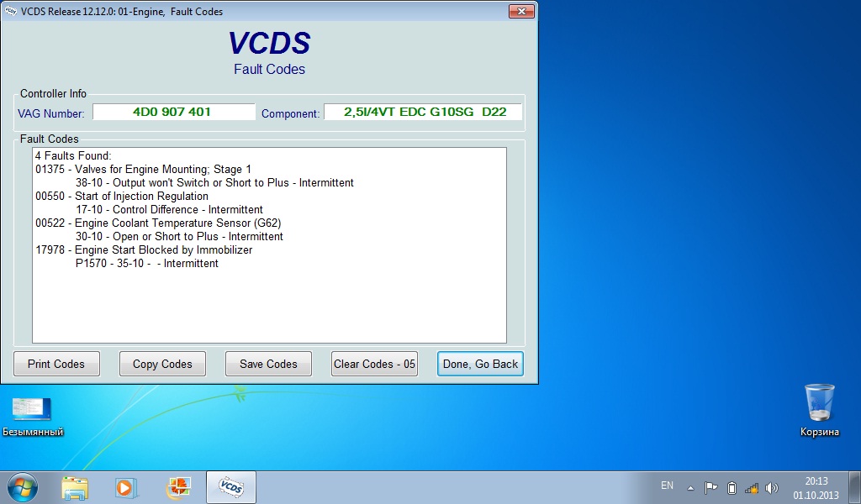Click the EN language indicator
Image resolution: width=861 pixels, height=504 pixels.
[667, 486]
